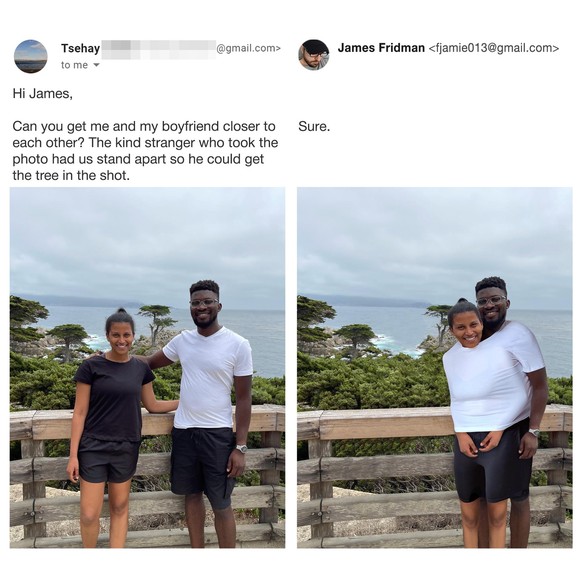
Task: Click the sender name James Fridman
Action: tap(381, 48)
